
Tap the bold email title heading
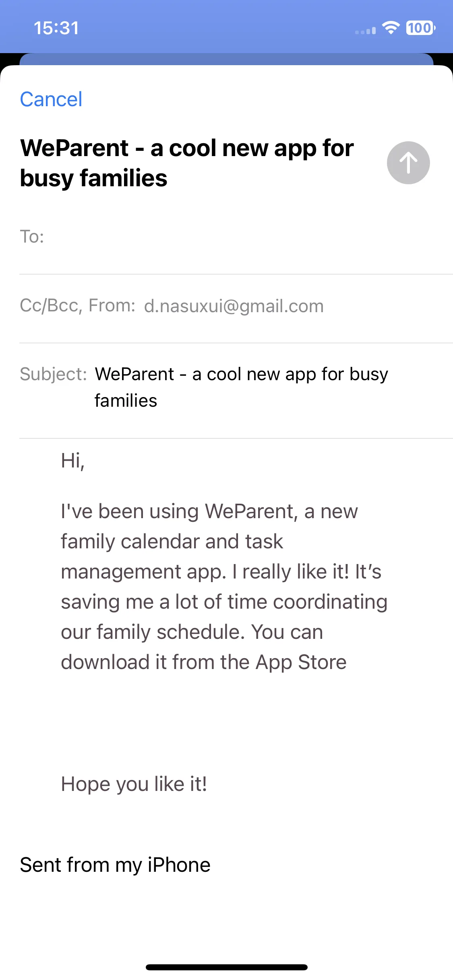click(x=187, y=163)
